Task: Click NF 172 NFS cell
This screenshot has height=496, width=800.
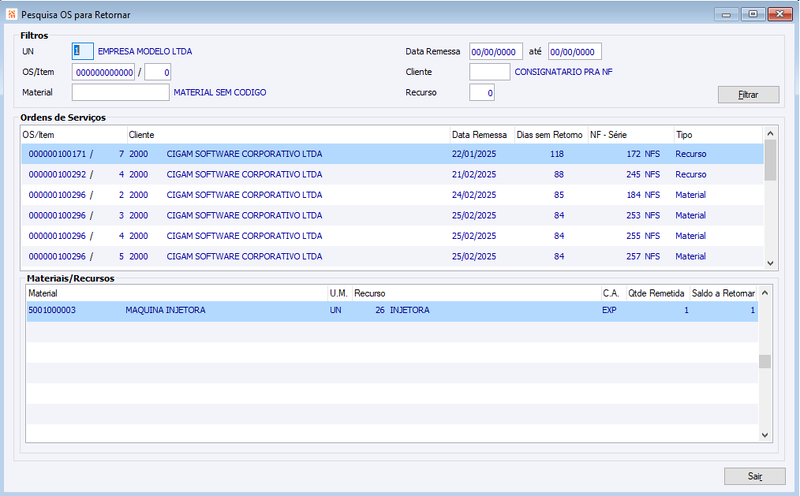Action: [643, 154]
